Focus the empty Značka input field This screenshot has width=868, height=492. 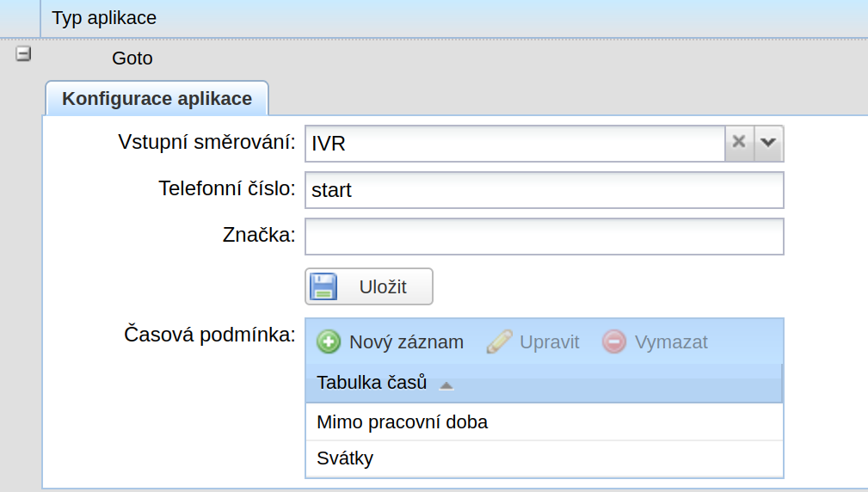[545, 237]
